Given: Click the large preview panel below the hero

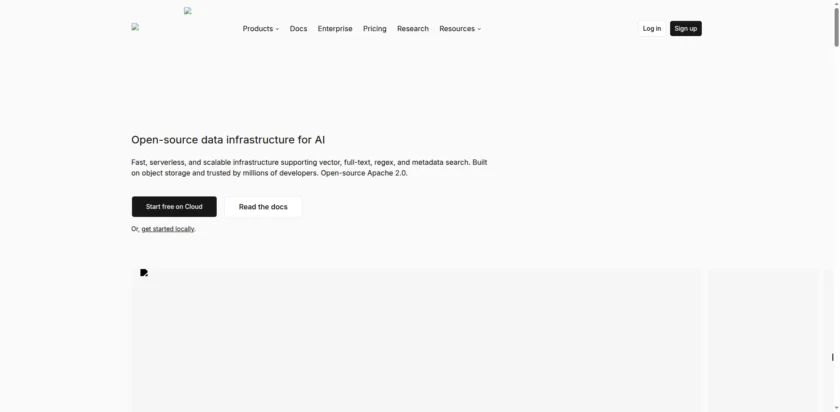Looking at the screenshot, I should (416, 340).
